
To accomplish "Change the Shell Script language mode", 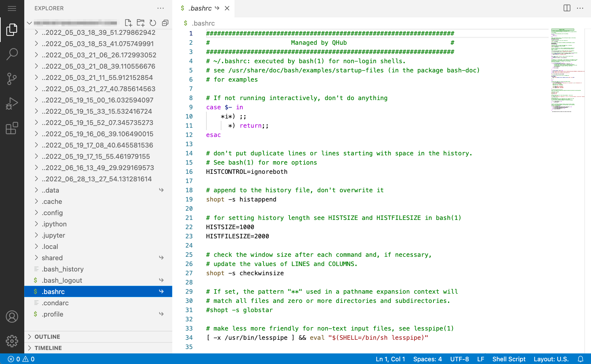I will pyautogui.click(x=509, y=359).
